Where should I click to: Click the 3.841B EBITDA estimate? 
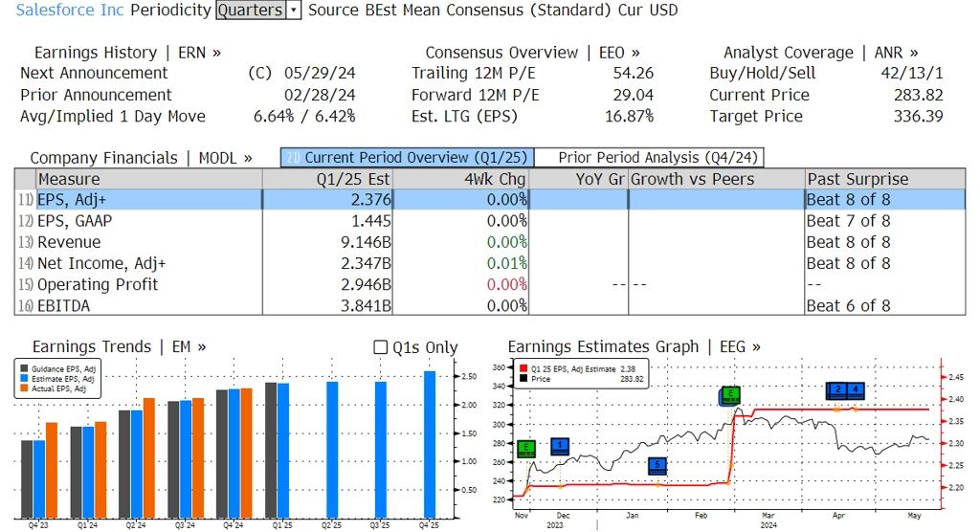[327, 305]
